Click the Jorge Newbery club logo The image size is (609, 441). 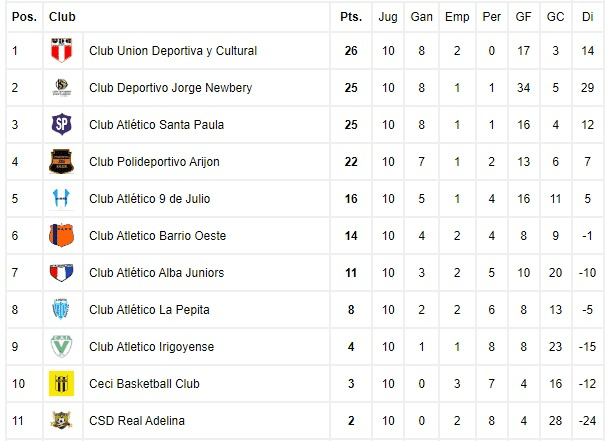61,87
